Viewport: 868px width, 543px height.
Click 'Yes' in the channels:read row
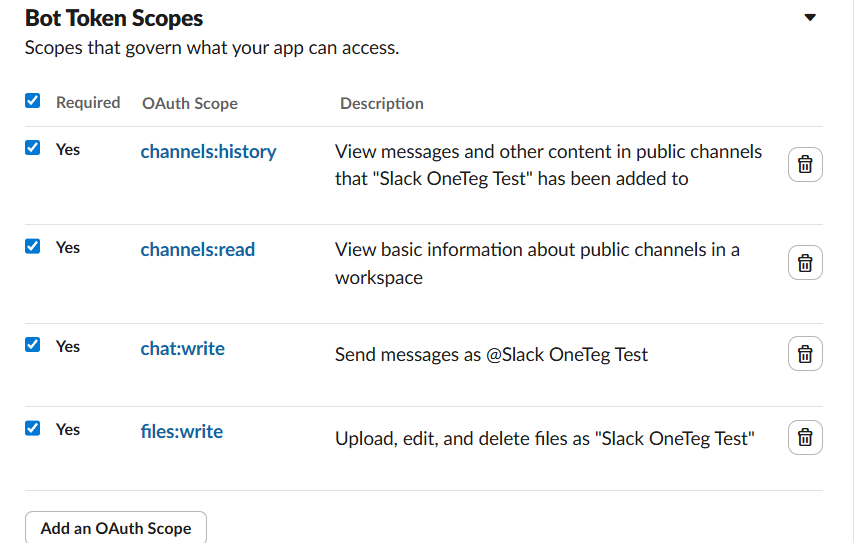(68, 247)
